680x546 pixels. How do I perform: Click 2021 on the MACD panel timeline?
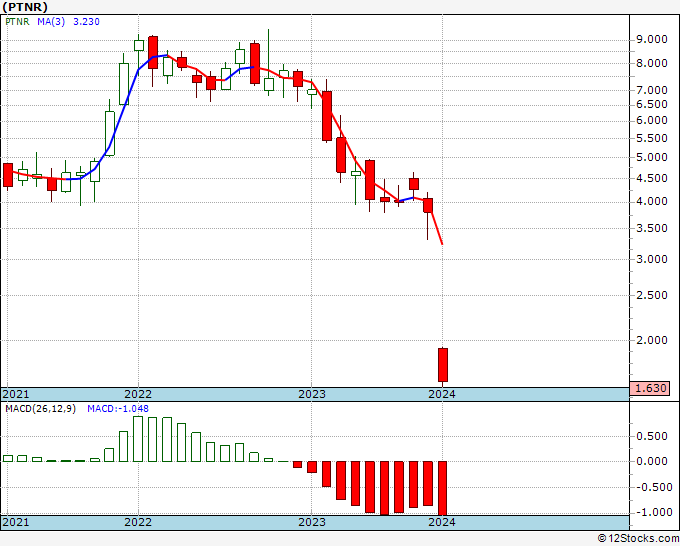(16, 522)
